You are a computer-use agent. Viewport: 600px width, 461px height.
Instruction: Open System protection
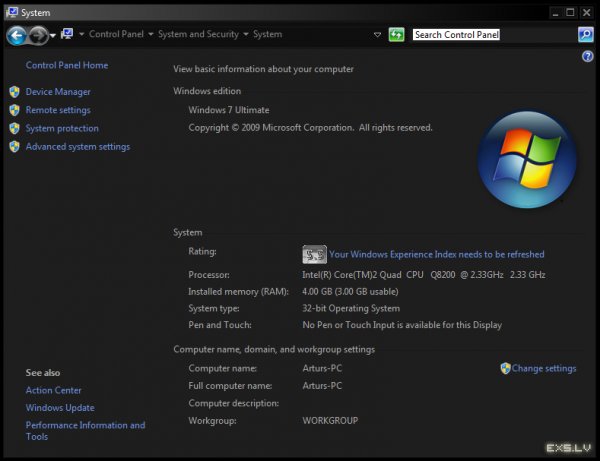click(62, 128)
